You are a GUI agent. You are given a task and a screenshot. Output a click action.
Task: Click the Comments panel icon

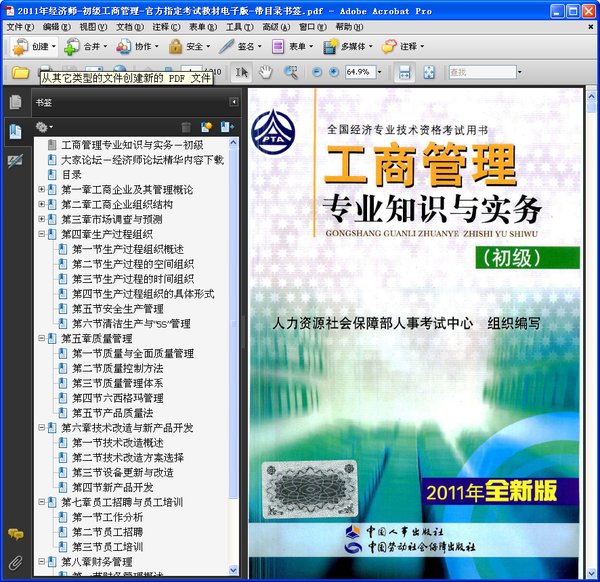tap(15, 534)
